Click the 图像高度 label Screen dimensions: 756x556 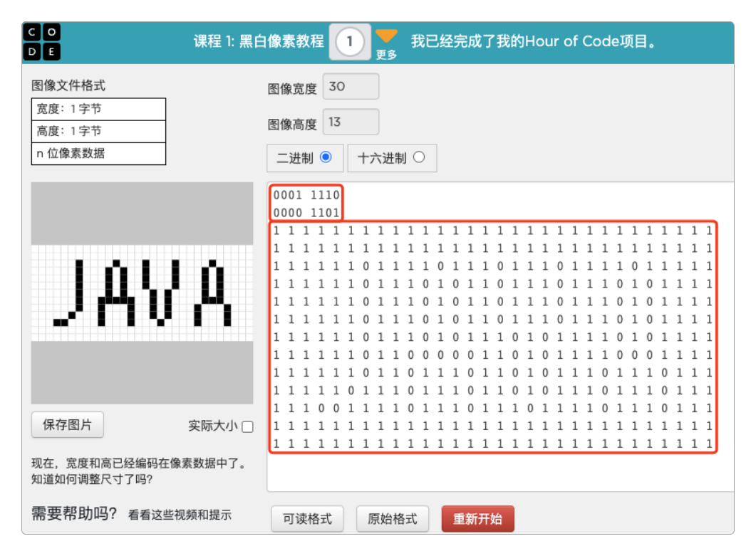(292, 125)
